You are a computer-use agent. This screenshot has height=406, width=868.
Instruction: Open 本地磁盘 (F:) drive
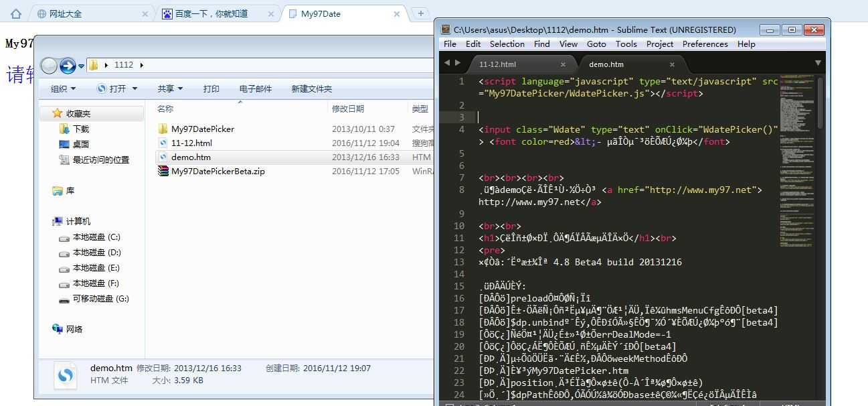tap(90, 283)
